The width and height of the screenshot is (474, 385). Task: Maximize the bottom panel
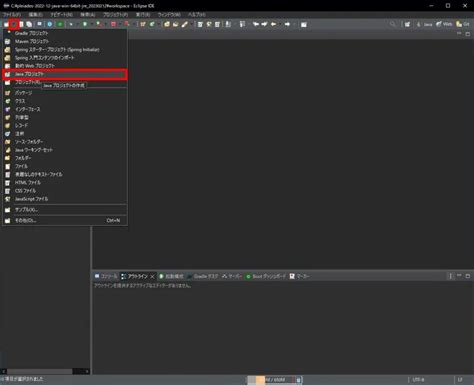coord(468,276)
